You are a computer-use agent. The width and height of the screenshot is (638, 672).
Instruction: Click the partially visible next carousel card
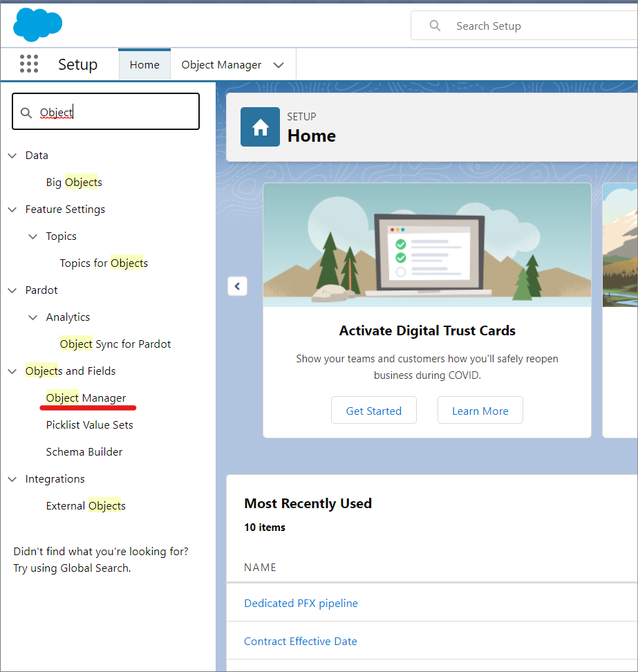(x=620, y=310)
